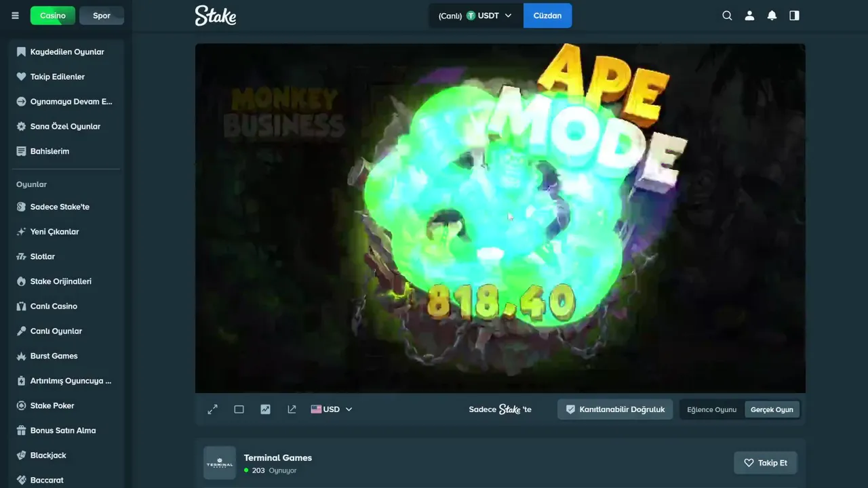
Task: Click the Baccarat icon in sidebar
Action: (x=21, y=480)
